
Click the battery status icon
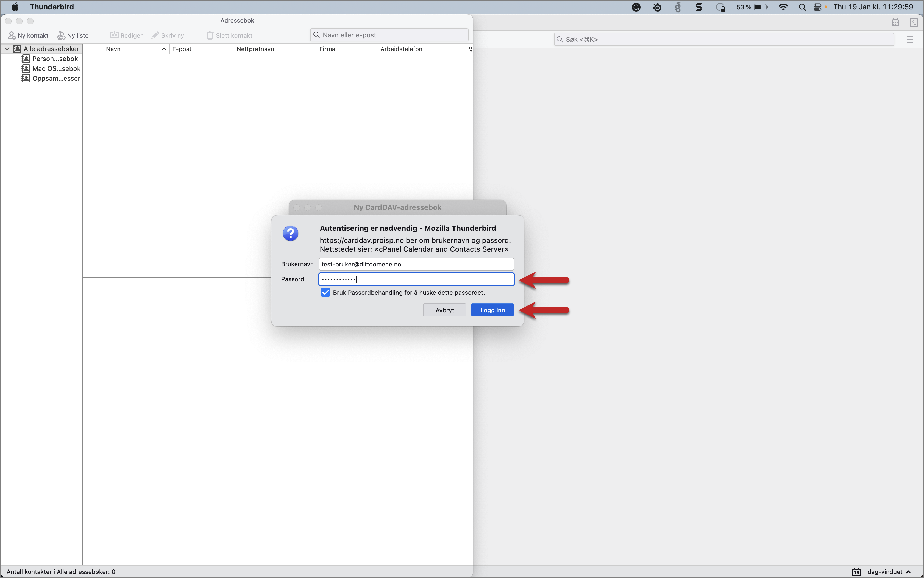pos(761,7)
